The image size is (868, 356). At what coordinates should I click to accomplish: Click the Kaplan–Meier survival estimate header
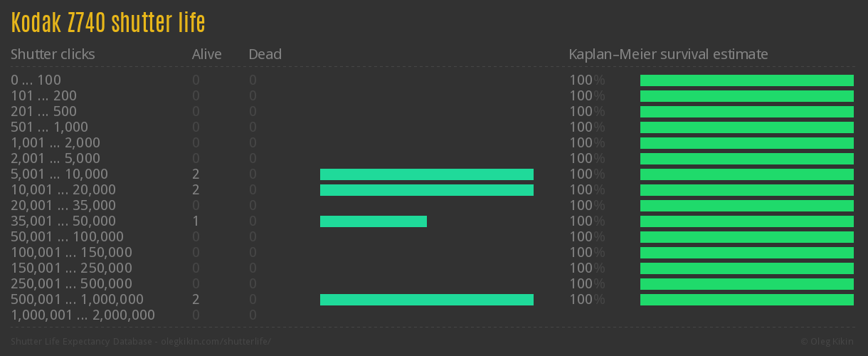click(668, 54)
